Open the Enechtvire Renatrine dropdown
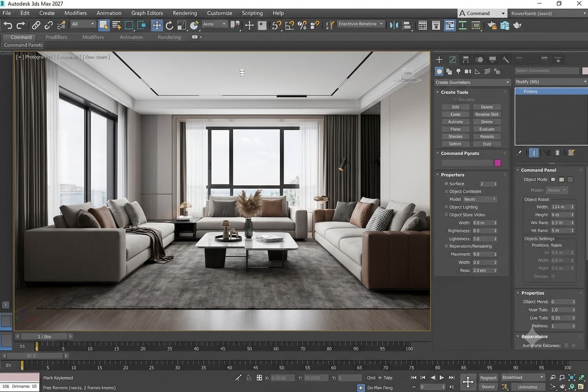The width and height of the screenshot is (588, 392). [x=361, y=24]
